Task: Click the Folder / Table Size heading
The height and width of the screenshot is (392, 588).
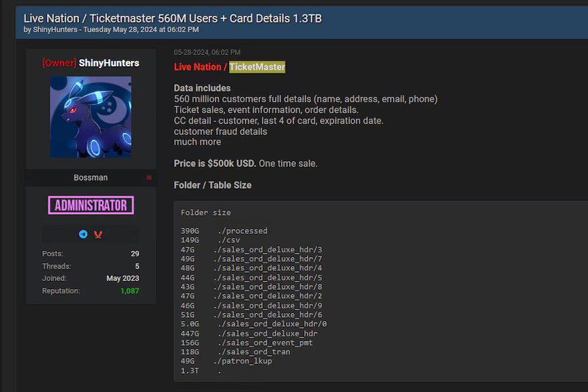Action: 212,185
